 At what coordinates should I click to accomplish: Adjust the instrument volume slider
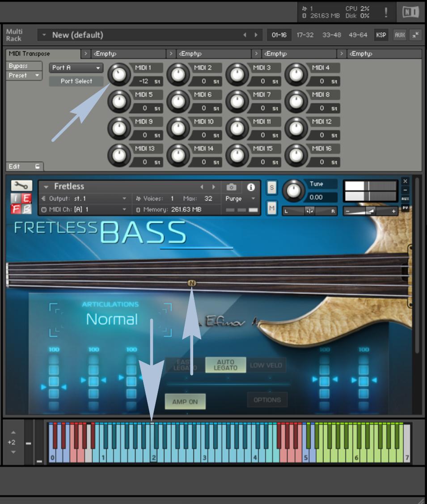tap(370, 211)
